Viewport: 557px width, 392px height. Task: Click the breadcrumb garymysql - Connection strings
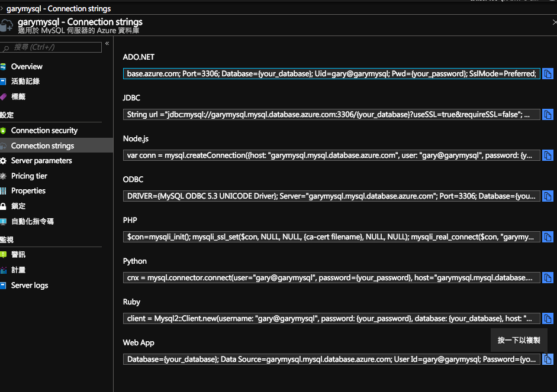59,8
